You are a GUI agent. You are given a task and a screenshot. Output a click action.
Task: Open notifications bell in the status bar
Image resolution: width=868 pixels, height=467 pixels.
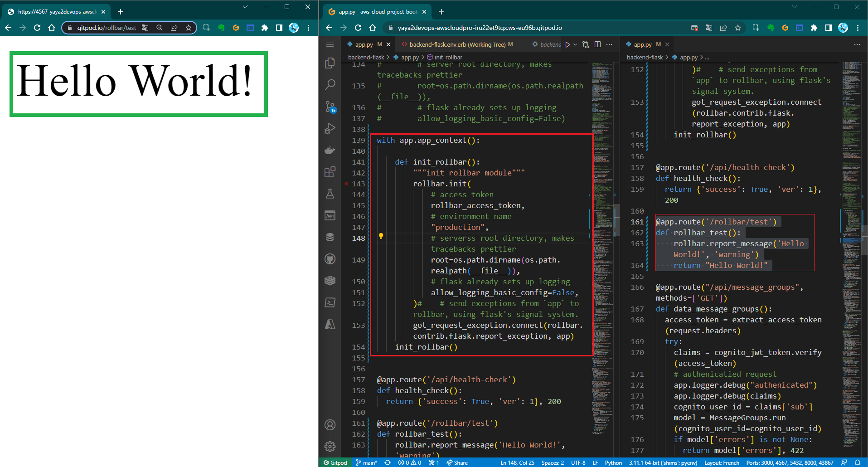[858, 462]
